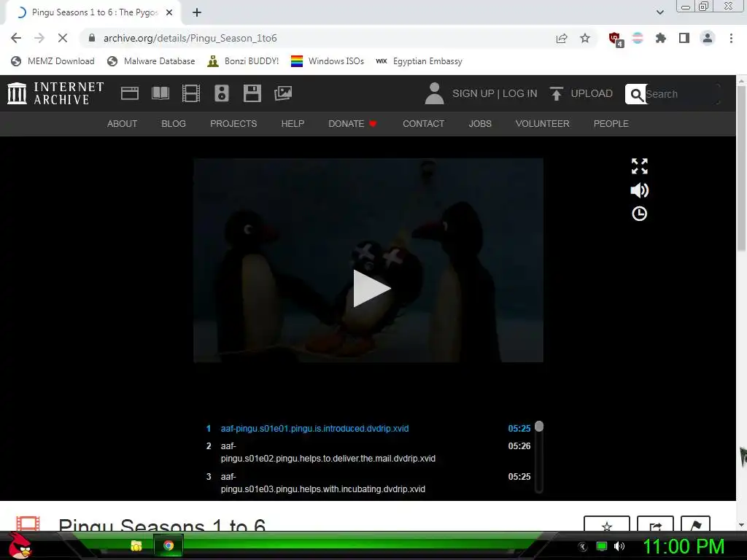
Task: Click SIGN UP link
Action: [x=473, y=93]
